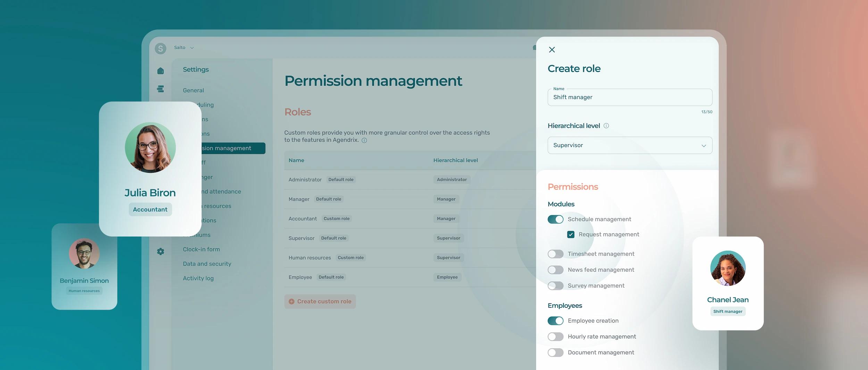Viewport: 868px width, 370px height.
Task: Enable Timesheet management toggle
Action: coord(556,254)
